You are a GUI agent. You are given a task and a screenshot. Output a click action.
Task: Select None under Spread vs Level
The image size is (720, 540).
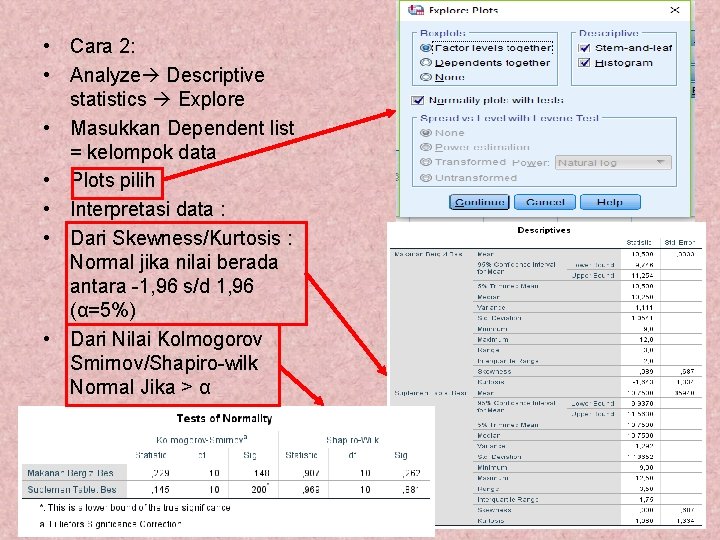coord(426,133)
